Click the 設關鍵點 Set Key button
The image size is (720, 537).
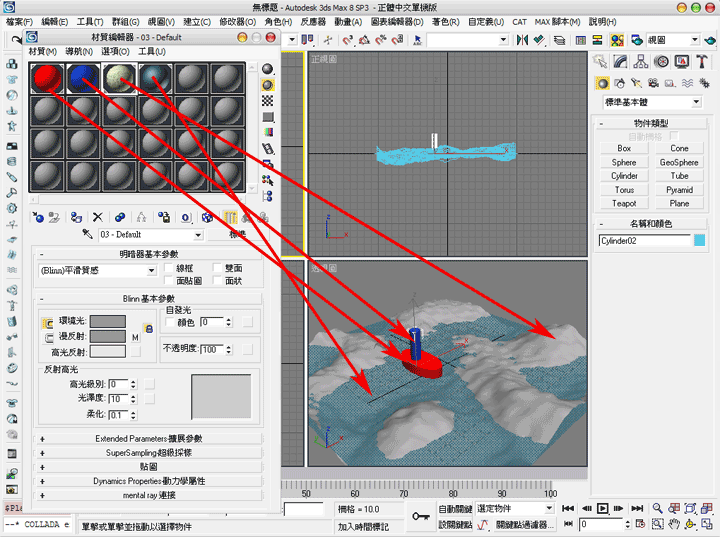[455, 524]
